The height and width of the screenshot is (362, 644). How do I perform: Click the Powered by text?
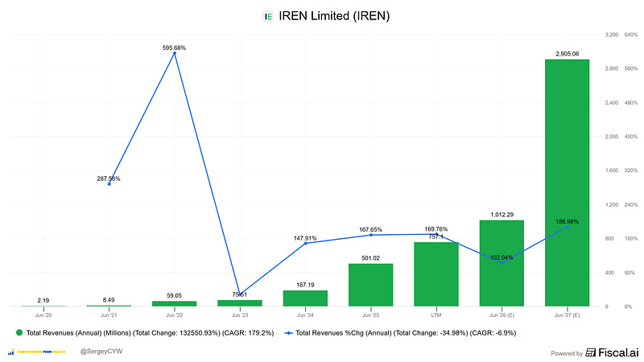coord(567,353)
